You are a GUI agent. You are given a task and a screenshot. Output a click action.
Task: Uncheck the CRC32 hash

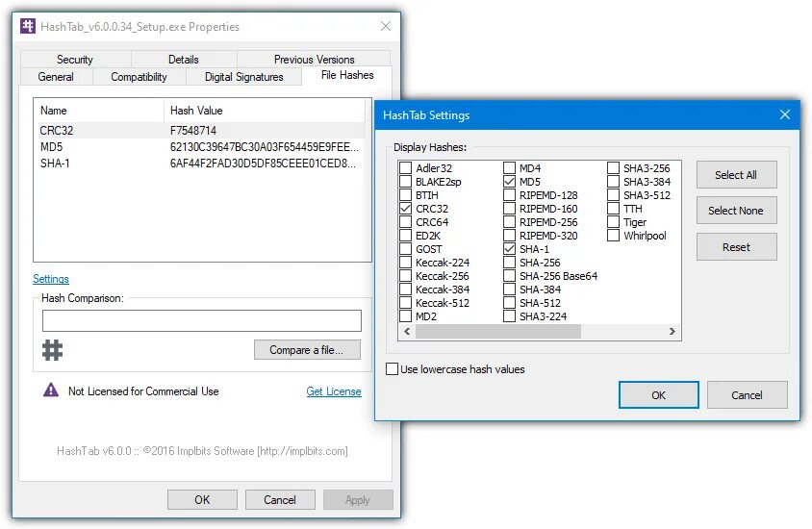(x=405, y=208)
